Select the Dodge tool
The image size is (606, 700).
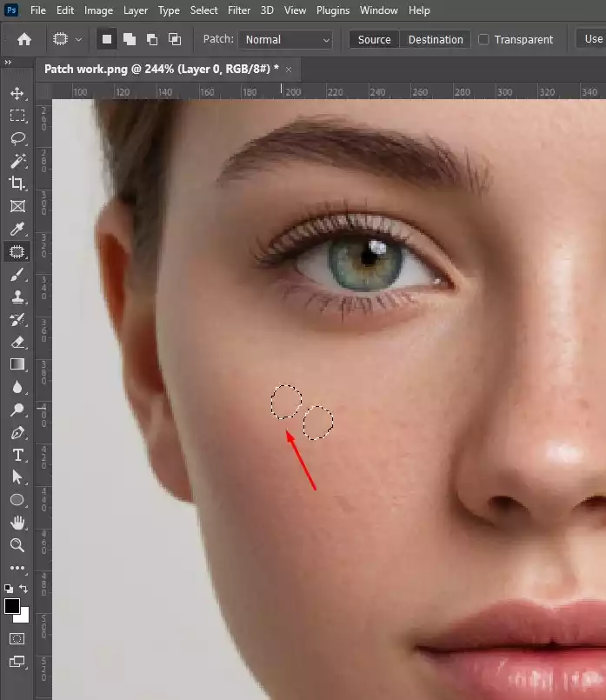click(17, 410)
